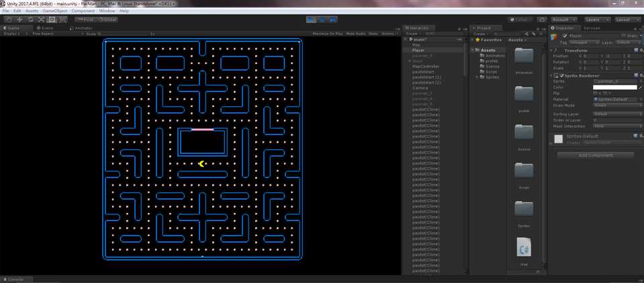Open the Component menu
Image resolution: width=644 pixels, height=283 pixels.
[x=83, y=11]
